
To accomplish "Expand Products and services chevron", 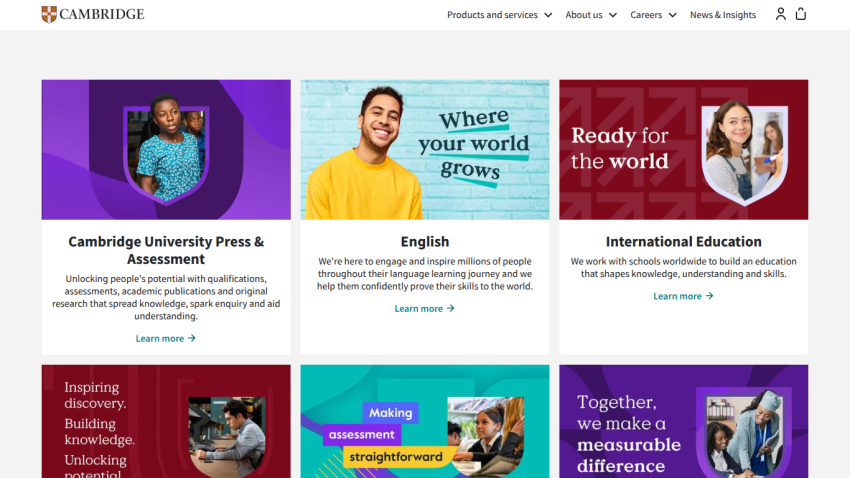I will click(x=548, y=15).
